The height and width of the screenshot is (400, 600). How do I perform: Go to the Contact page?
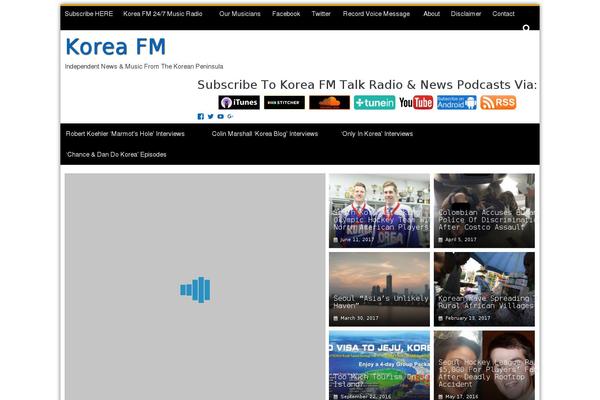pyautogui.click(x=503, y=14)
